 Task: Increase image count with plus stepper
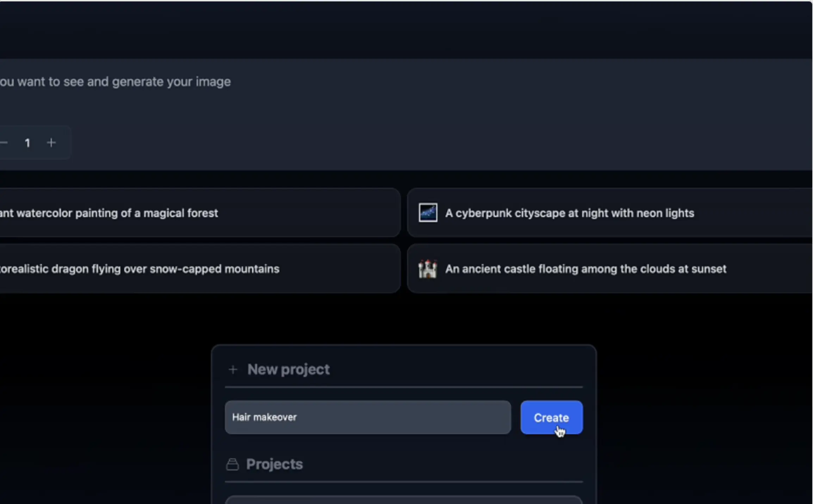(x=51, y=143)
